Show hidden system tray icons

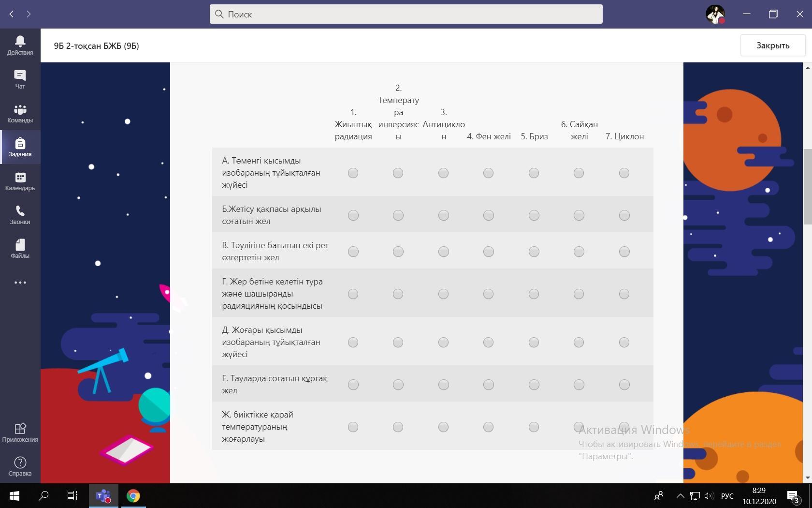[680, 496]
